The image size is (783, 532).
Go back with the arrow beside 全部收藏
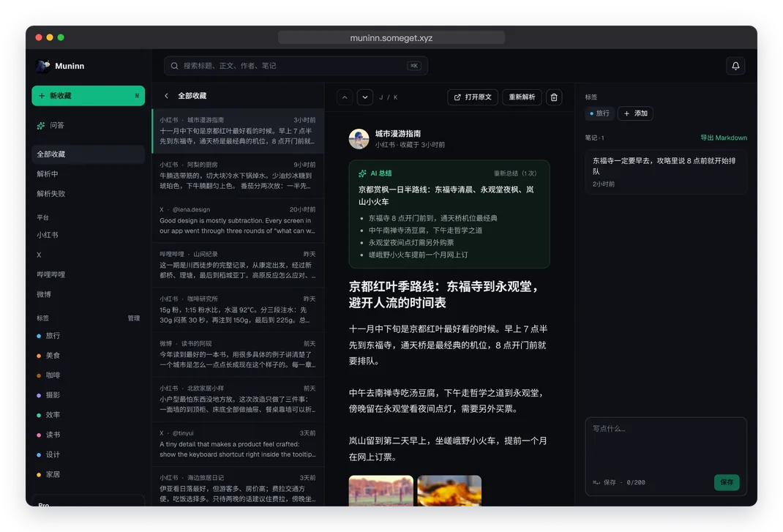point(166,96)
